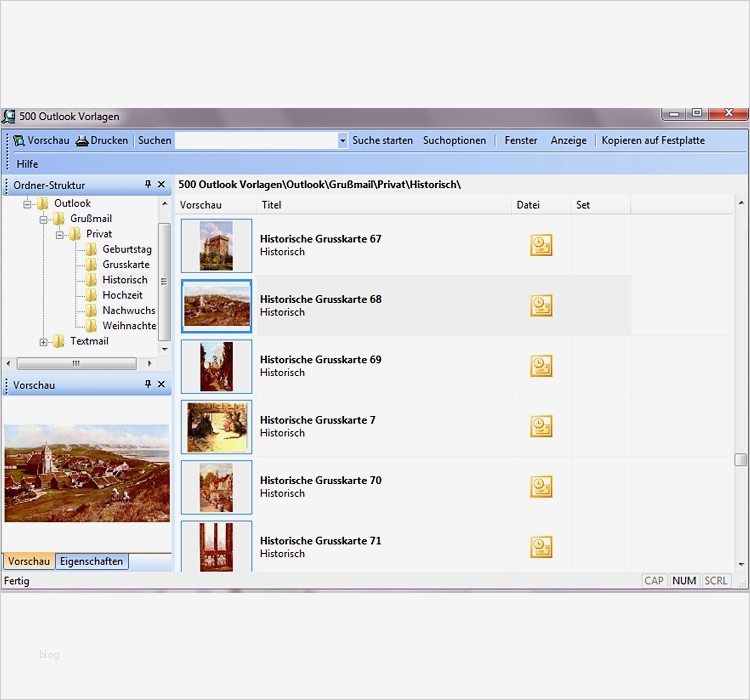
Task: Click the Set column header
Action: coord(601,205)
